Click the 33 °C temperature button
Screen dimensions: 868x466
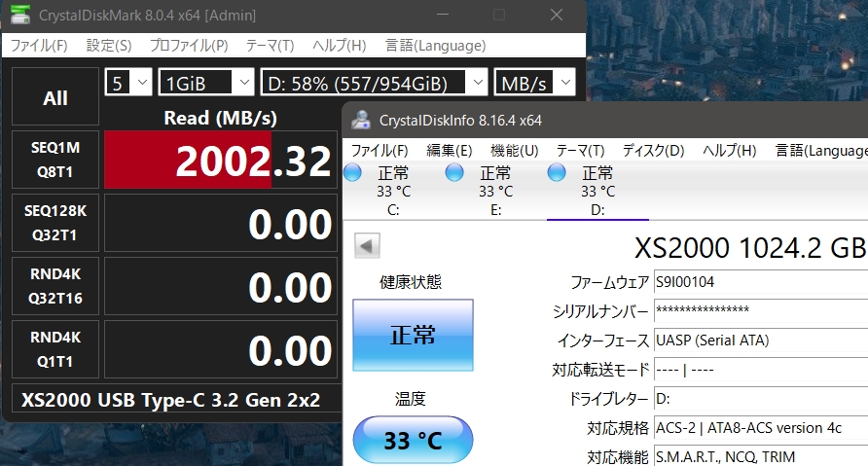pos(413,441)
